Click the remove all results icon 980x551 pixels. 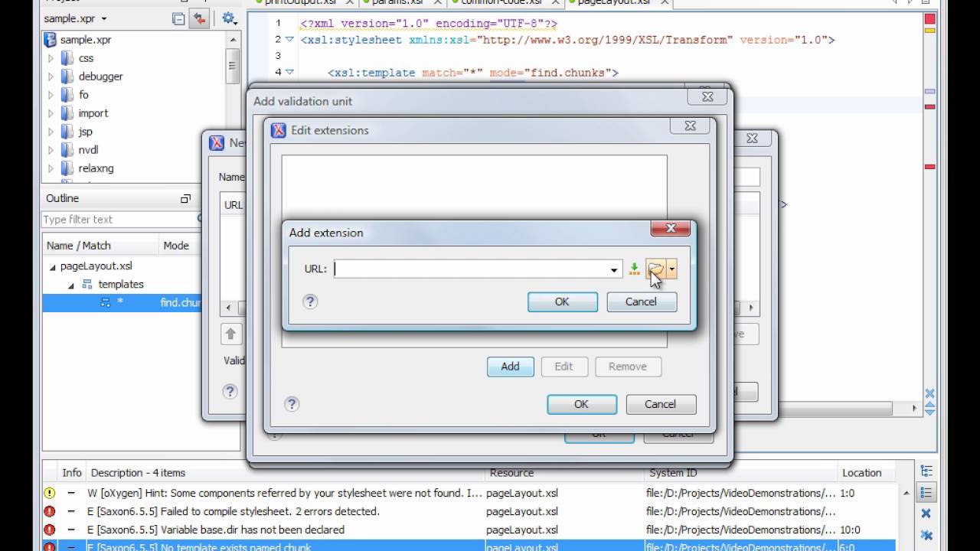(x=926, y=535)
